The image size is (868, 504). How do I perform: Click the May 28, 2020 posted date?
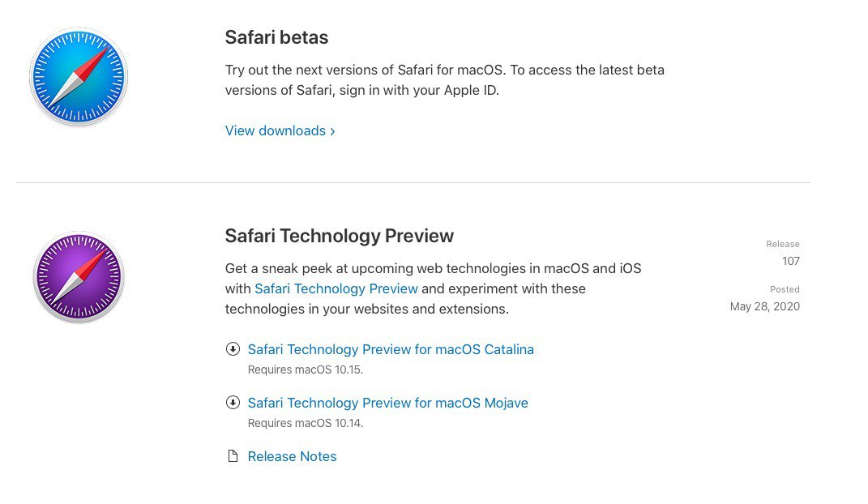point(765,306)
